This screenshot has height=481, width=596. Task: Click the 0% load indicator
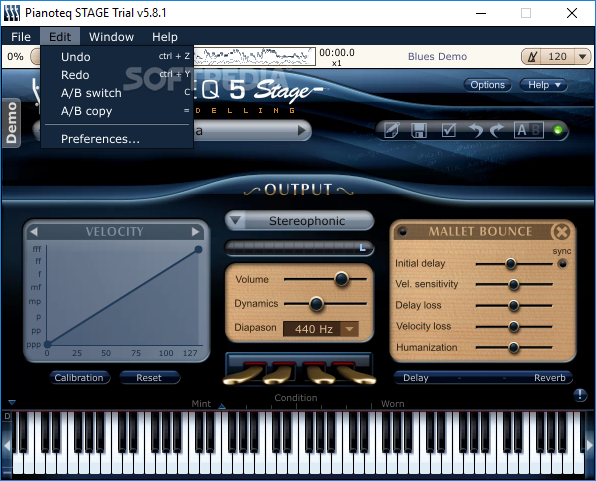click(15, 57)
